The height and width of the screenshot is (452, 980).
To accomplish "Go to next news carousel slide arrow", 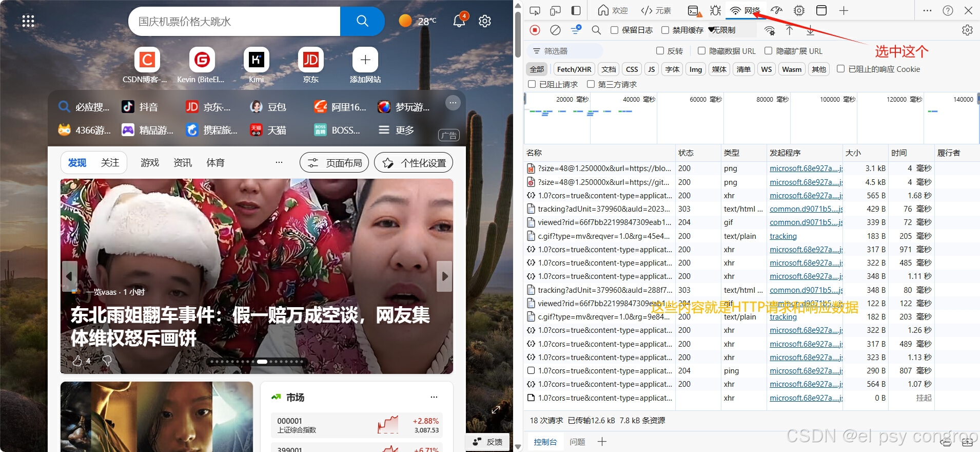I will coord(445,276).
